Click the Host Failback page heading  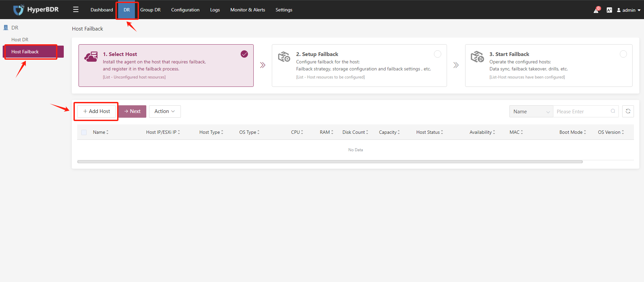coord(88,29)
